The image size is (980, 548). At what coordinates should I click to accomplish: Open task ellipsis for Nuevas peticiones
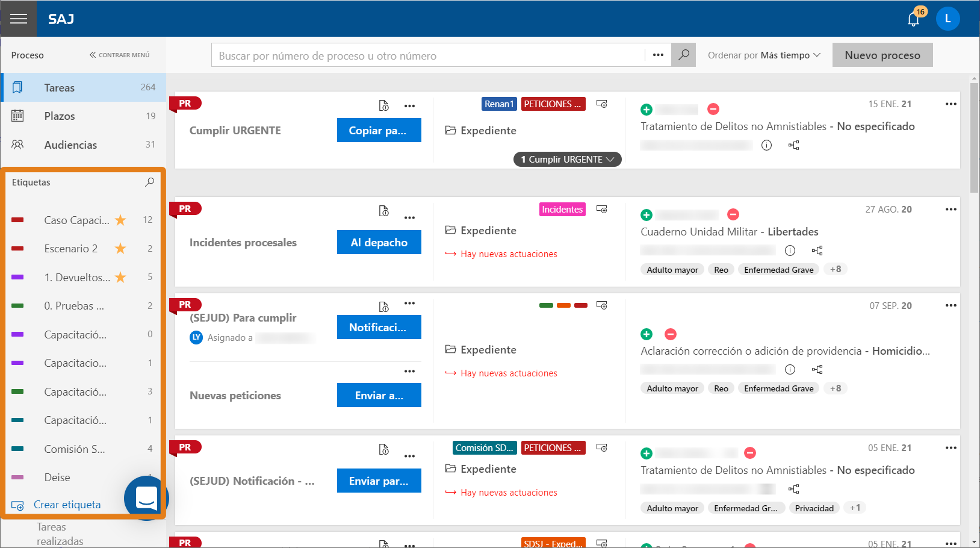pyautogui.click(x=409, y=372)
